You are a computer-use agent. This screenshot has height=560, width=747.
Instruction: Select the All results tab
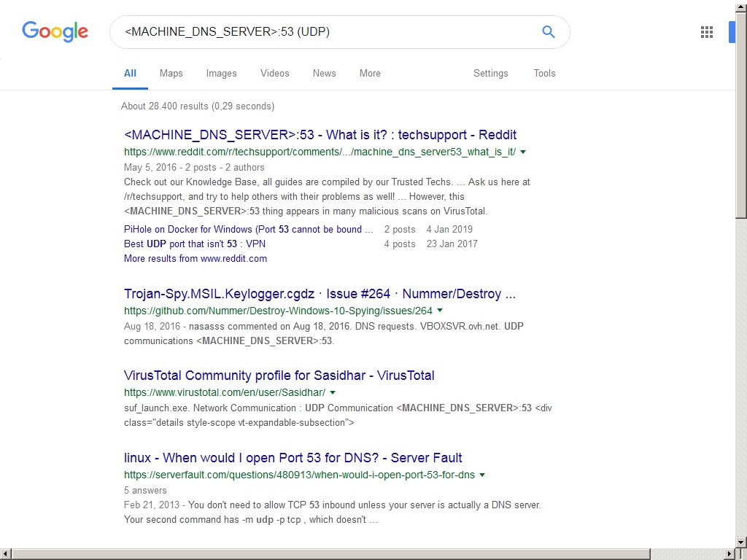point(130,74)
